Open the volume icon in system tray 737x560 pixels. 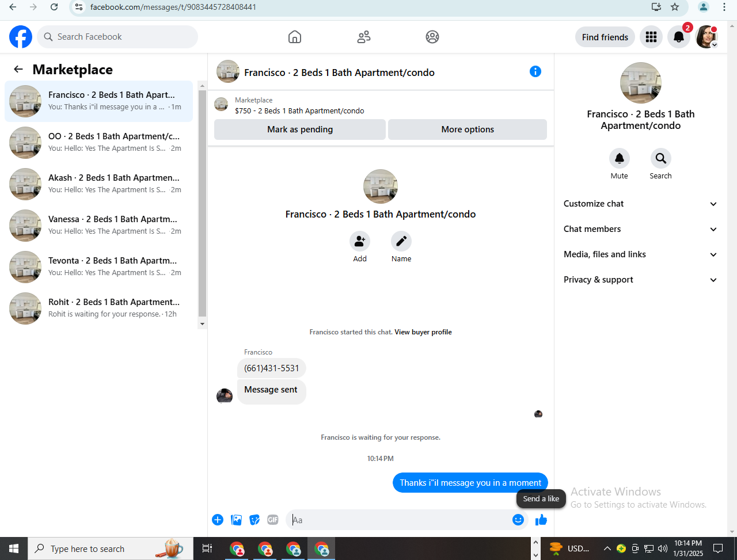pyautogui.click(x=663, y=548)
